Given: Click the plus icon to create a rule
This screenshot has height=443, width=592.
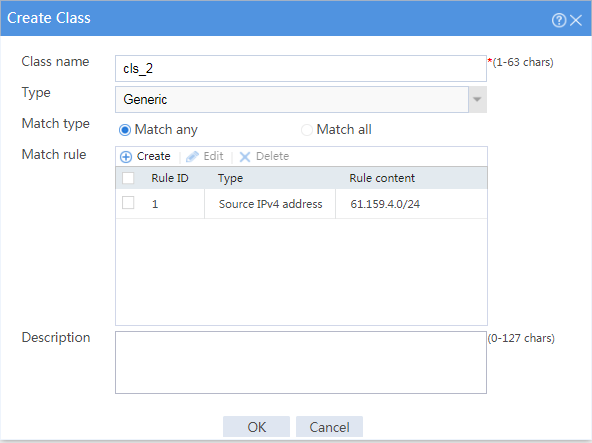Looking at the screenshot, I should point(126,157).
